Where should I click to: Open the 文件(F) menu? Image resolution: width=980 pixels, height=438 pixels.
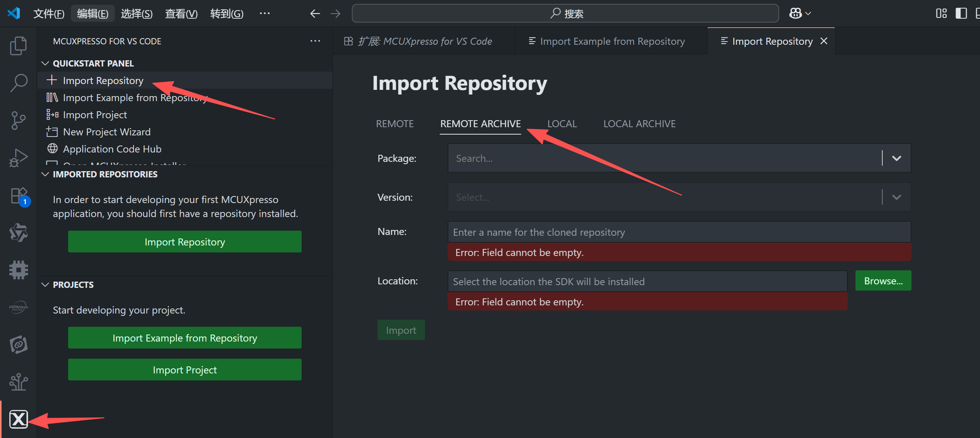[49, 14]
